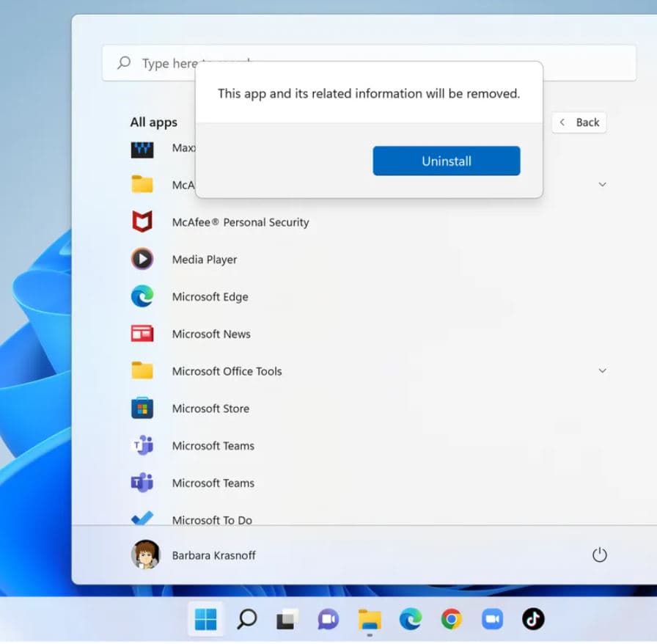Screen dimensions: 657x644
Task: Open the Barbara Krasnoff account name
Action: [x=213, y=555]
